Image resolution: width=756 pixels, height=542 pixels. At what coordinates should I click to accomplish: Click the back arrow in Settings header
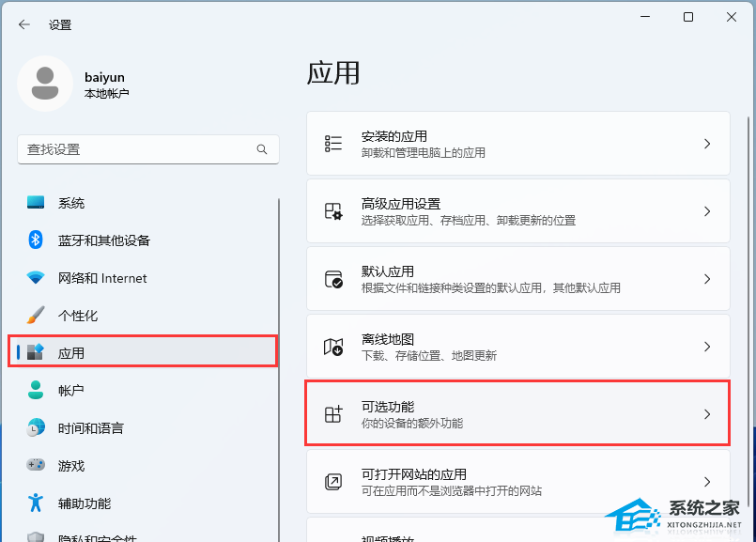point(24,25)
